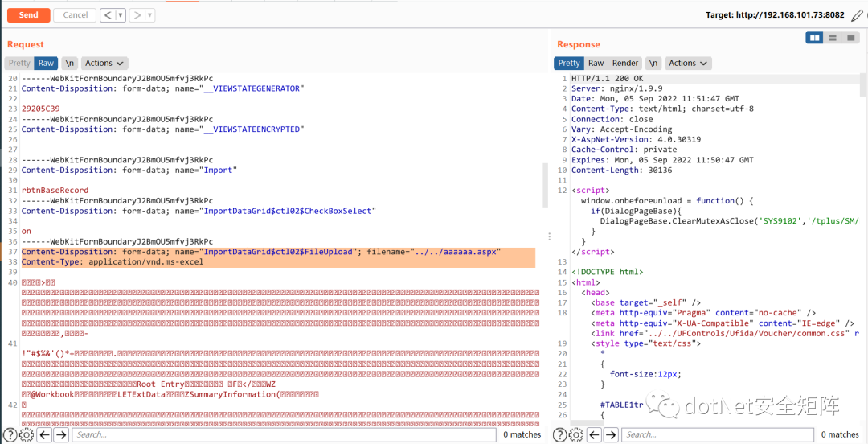This screenshot has height=444, width=868.
Task: Select the Response Pretty tab
Action: (569, 64)
